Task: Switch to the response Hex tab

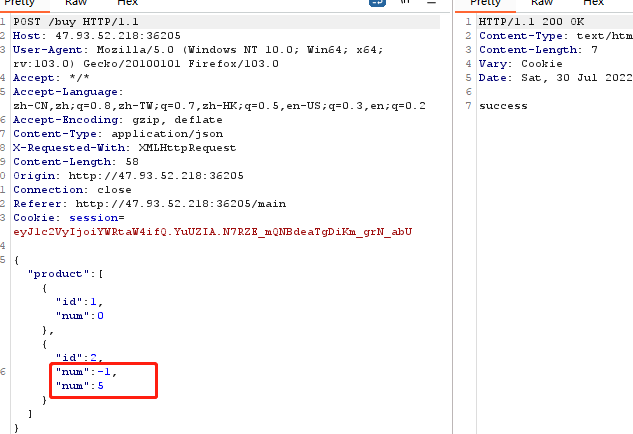Action: point(593,2)
